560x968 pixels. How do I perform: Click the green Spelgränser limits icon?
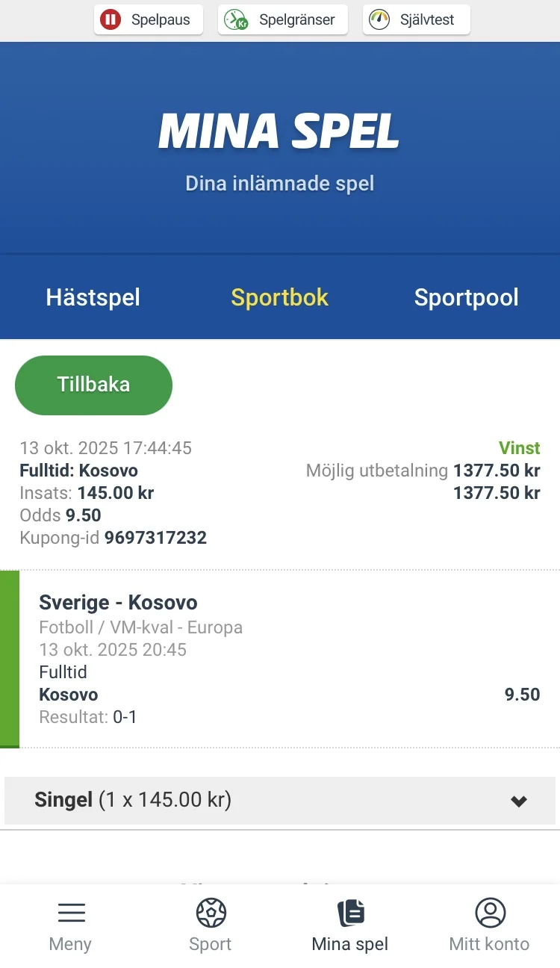click(x=236, y=19)
